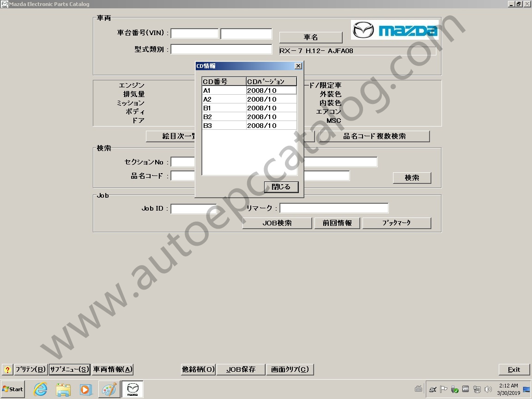Click the VMware tools tray icon
Screen dimensions: 532x399
(465, 389)
